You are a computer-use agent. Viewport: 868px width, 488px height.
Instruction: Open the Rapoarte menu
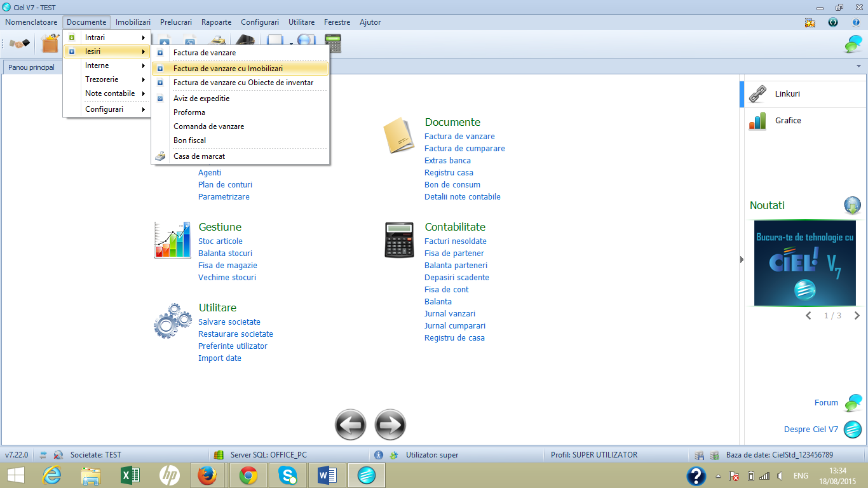pyautogui.click(x=216, y=22)
